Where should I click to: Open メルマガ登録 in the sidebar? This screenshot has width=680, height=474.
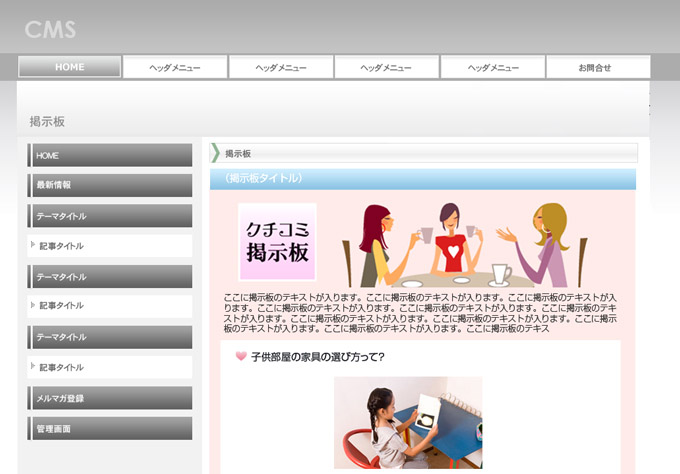110,398
